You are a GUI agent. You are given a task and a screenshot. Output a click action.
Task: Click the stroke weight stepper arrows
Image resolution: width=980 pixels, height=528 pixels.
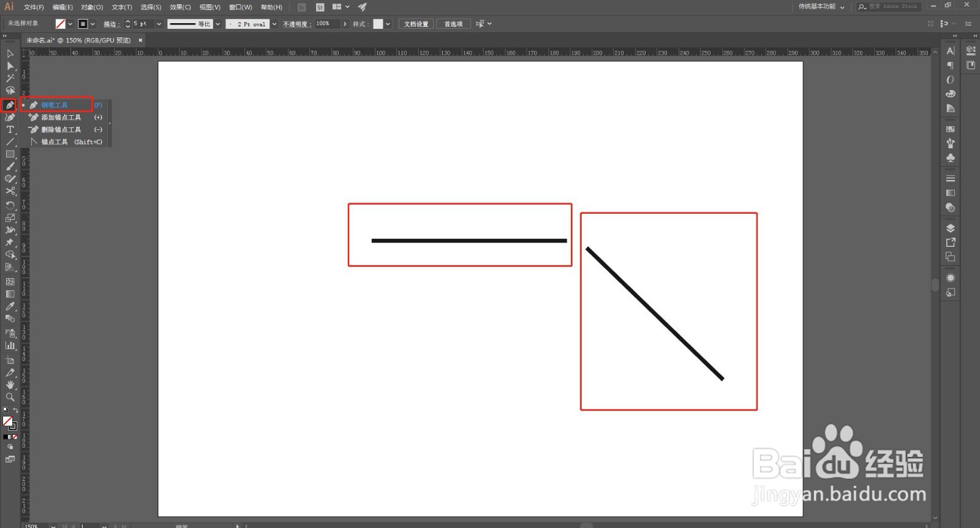pos(127,24)
